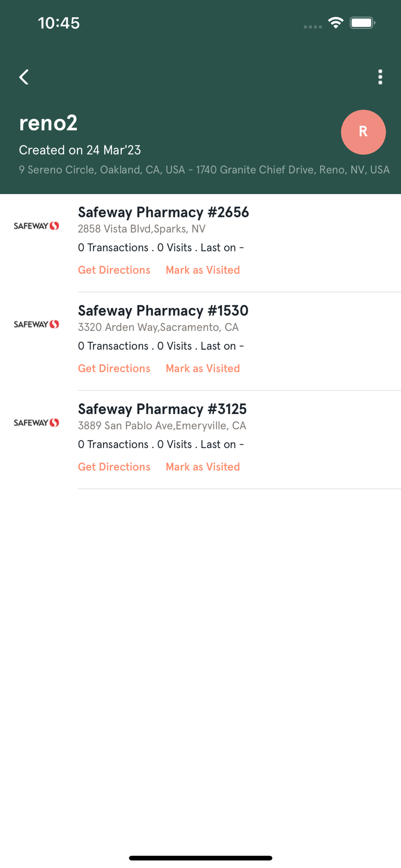The image size is (401, 868).
Task: Tap the round R avatar
Action: pyautogui.click(x=363, y=132)
